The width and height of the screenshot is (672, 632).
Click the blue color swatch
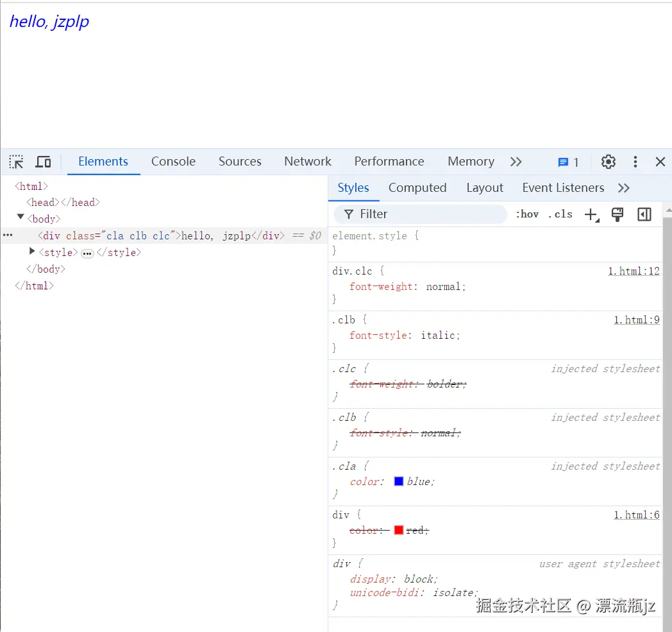tap(399, 481)
